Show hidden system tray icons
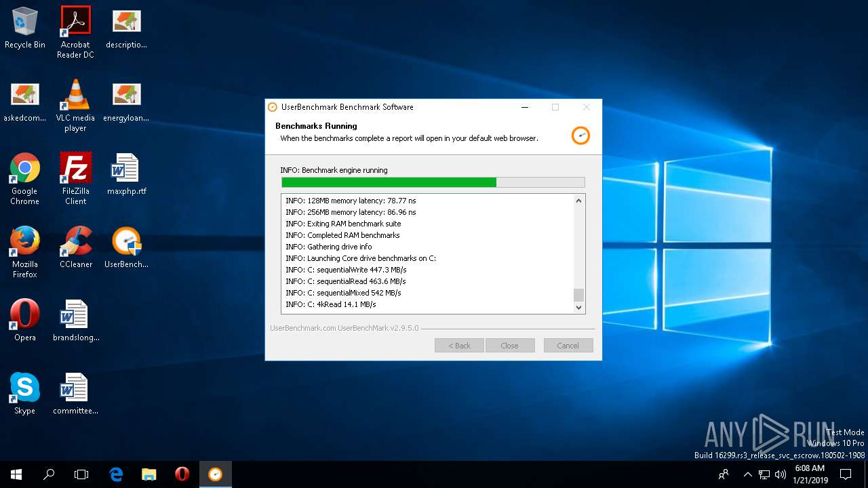Image resolution: width=868 pixels, height=488 pixels. [x=748, y=474]
